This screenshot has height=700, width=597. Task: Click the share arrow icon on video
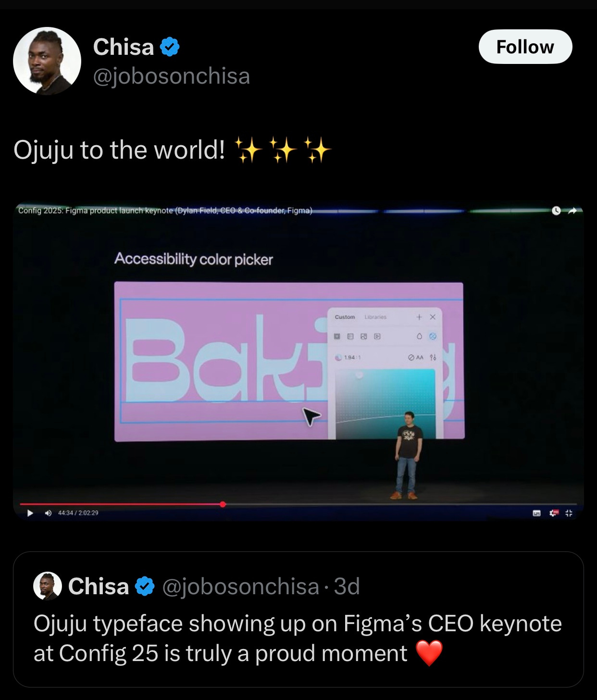[x=572, y=211]
